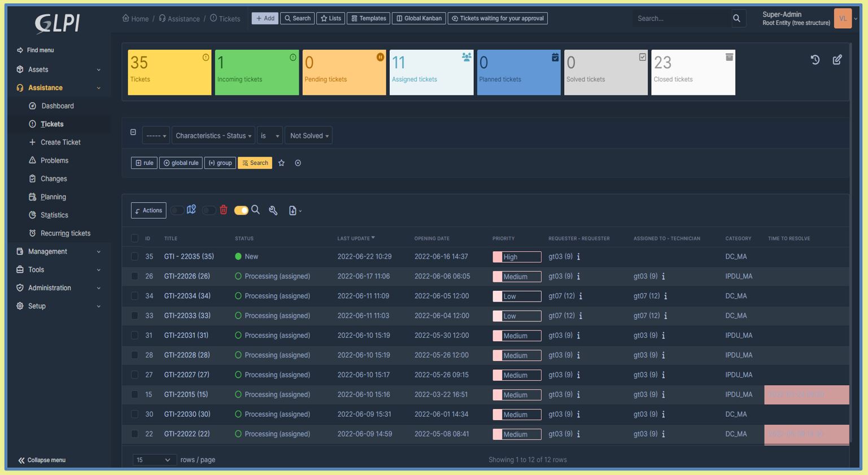The image size is (868, 475).
Task: Click the wrench column settings icon
Action: click(273, 211)
